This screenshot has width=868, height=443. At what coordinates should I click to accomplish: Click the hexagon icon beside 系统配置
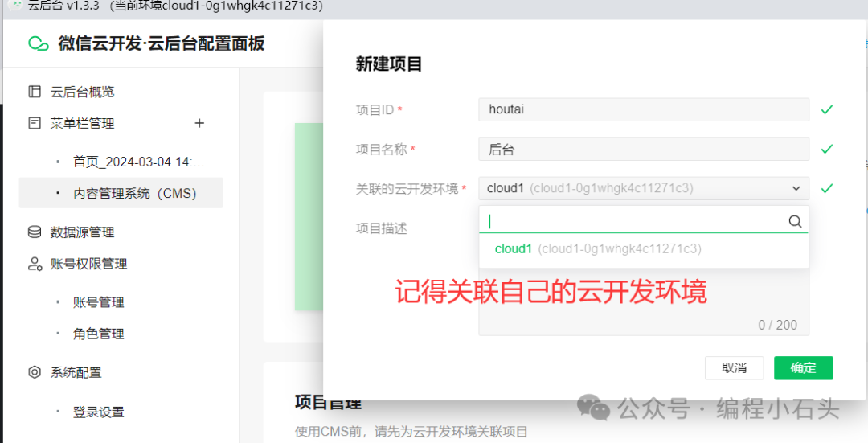pyautogui.click(x=35, y=372)
